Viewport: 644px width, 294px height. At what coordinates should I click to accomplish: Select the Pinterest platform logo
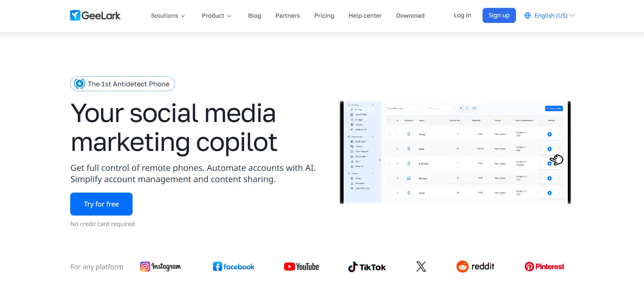click(544, 267)
